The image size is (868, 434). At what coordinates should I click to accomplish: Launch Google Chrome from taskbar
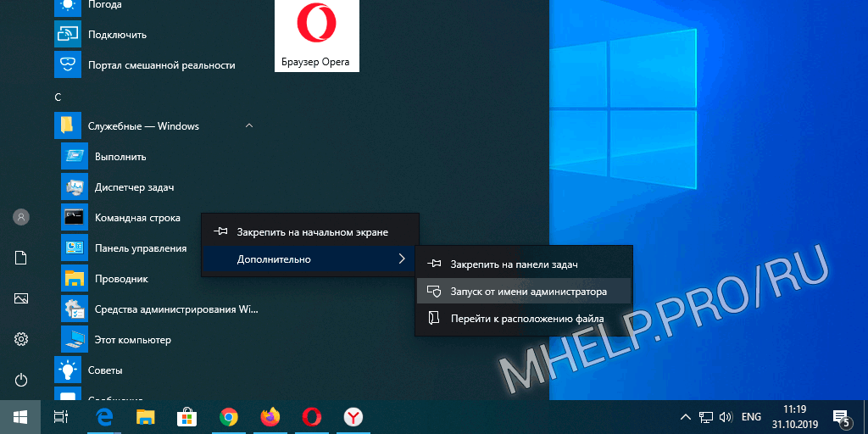click(229, 417)
